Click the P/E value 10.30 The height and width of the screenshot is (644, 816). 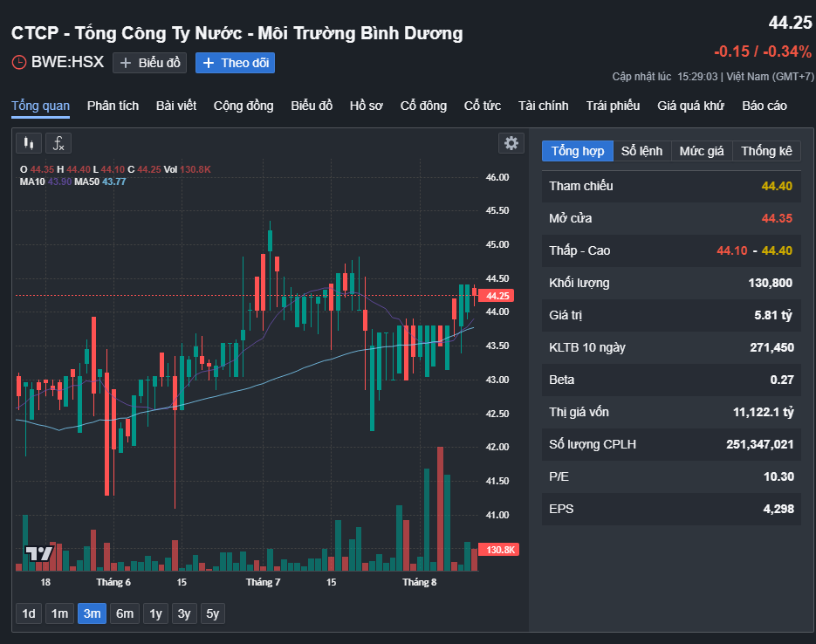(778, 476)
